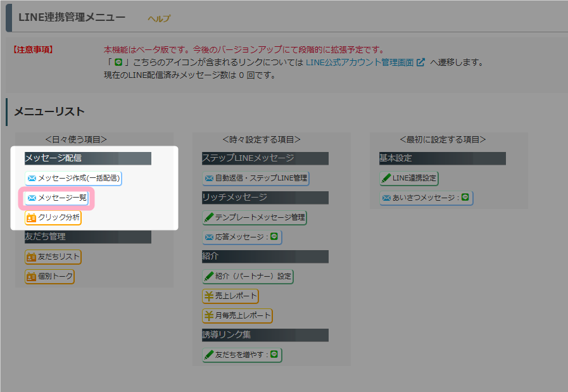
Task: Click the green LINE icon in the notice
Action: (x=118, y=62)
